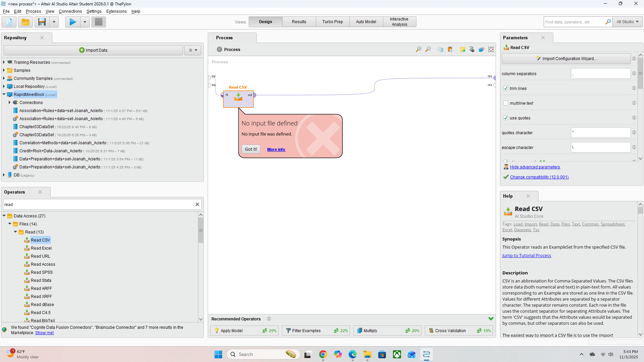Click in the column separators field
Image resolution: width=644 pixels, height=362 pixels.
tap(600, 73)
